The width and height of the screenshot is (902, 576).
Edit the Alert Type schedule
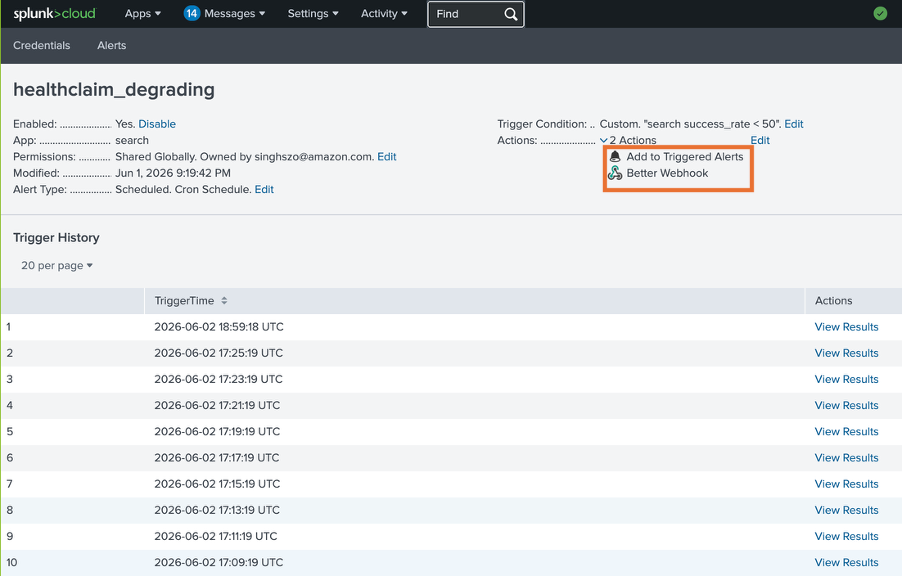264,189
